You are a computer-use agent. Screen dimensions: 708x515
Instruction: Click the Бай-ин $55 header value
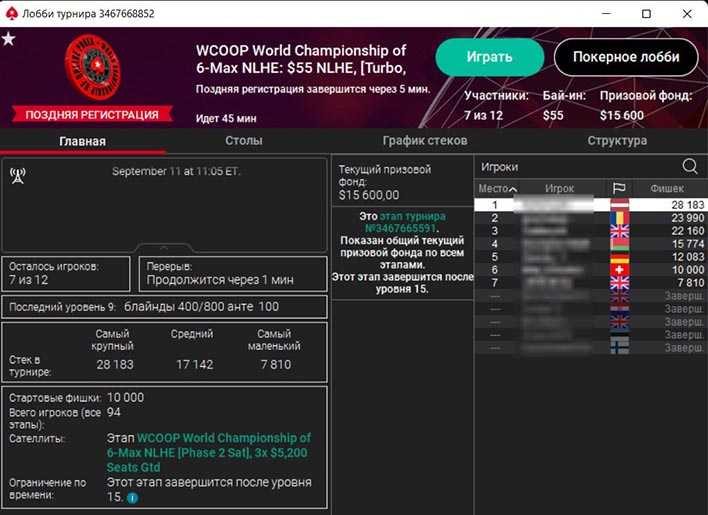coord(553,116)
